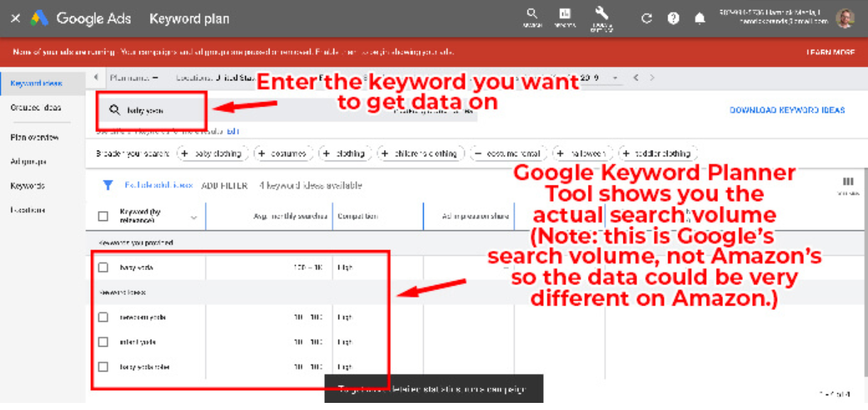
Task: Click the 'newborn yoda' keyword text
Action: 143,317
